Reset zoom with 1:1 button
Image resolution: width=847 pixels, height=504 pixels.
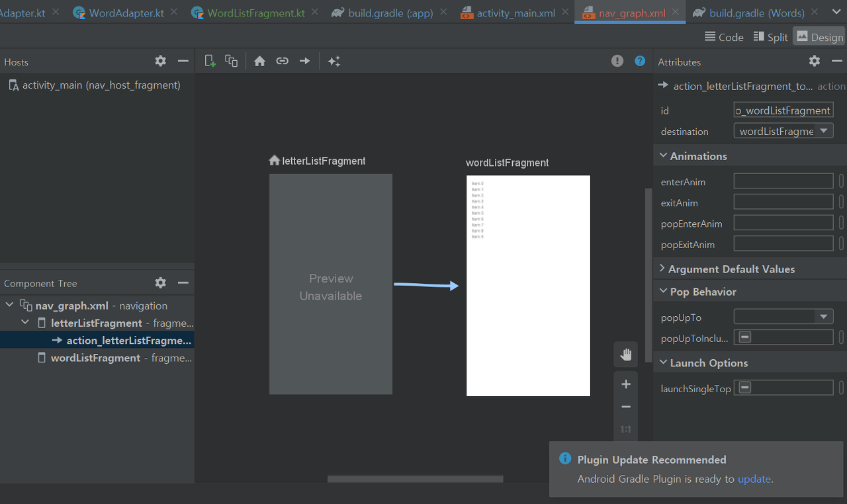(625, 429)
